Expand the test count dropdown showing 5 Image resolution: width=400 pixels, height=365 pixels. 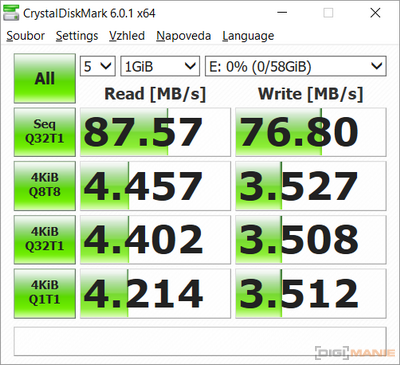[98, 66]
